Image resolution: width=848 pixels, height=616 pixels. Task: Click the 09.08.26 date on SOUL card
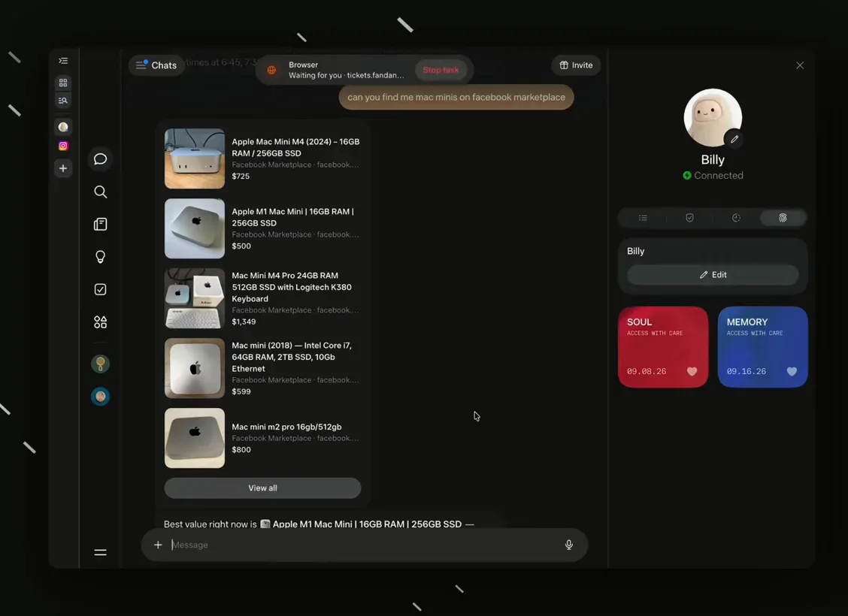click(647, 371)
